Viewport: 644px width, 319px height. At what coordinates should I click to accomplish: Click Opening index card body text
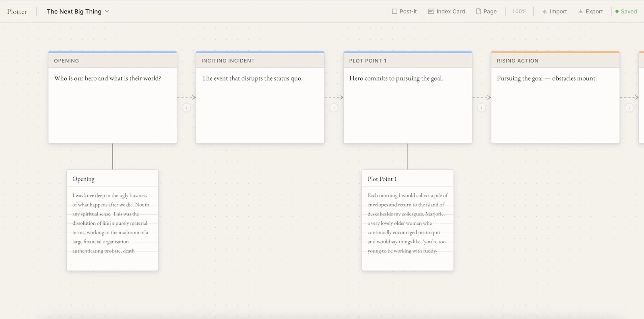point(111,223)
